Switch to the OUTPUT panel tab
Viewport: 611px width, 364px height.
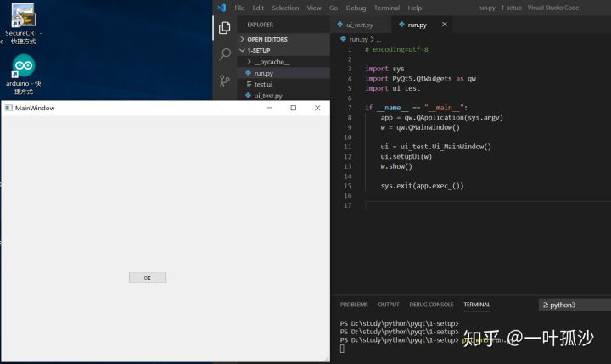[389, 305]
